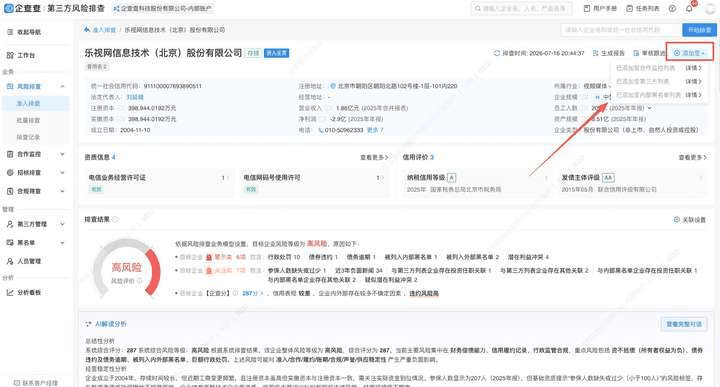Open the 添加至 dropdown
720x387 pixels.
689,53
